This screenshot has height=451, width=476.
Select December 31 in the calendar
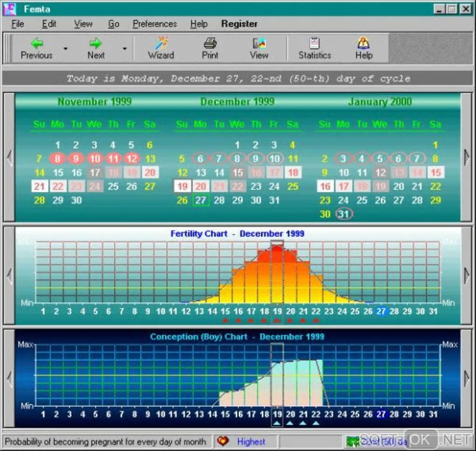[x=274, y=200]
